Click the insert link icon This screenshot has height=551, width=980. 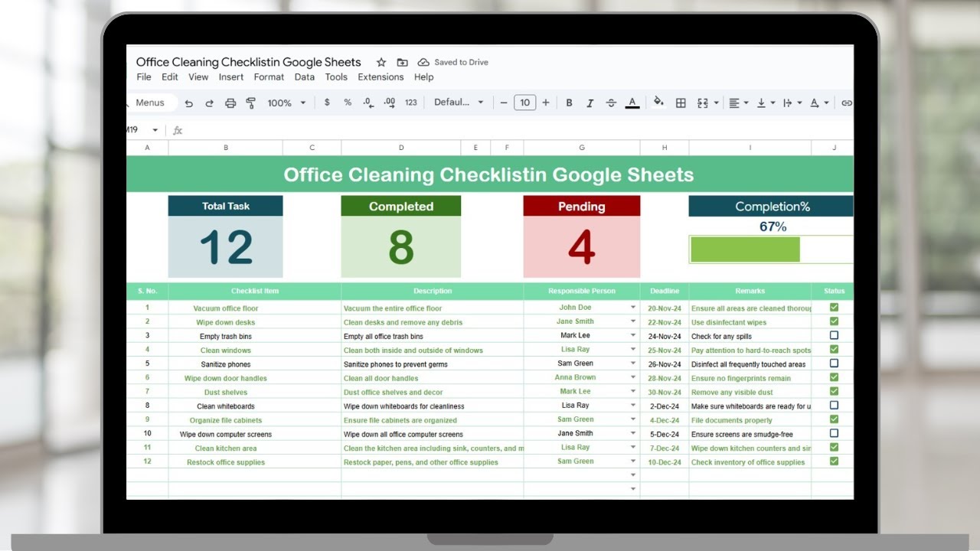pos(847,103)
